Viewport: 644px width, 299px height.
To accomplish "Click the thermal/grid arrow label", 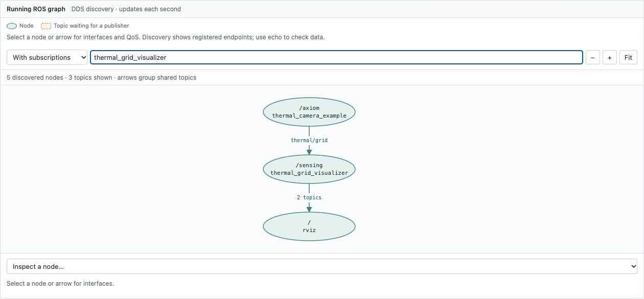I will (x=309, y=140).
